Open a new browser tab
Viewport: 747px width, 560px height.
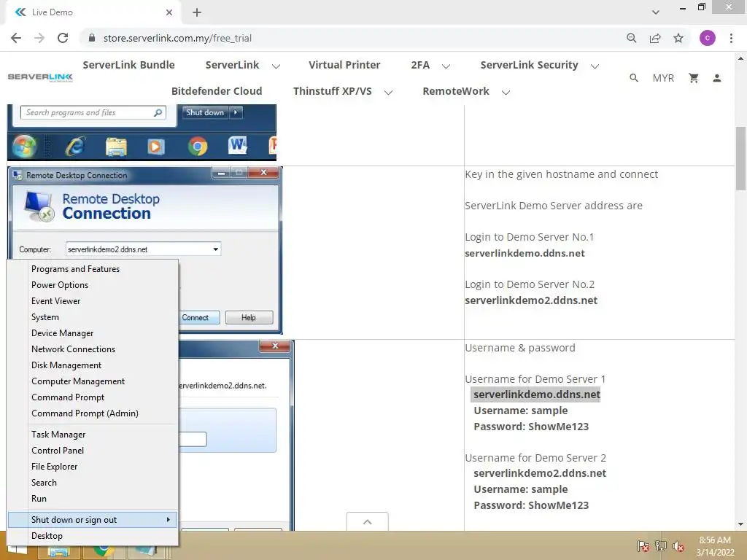click(197, 12)
